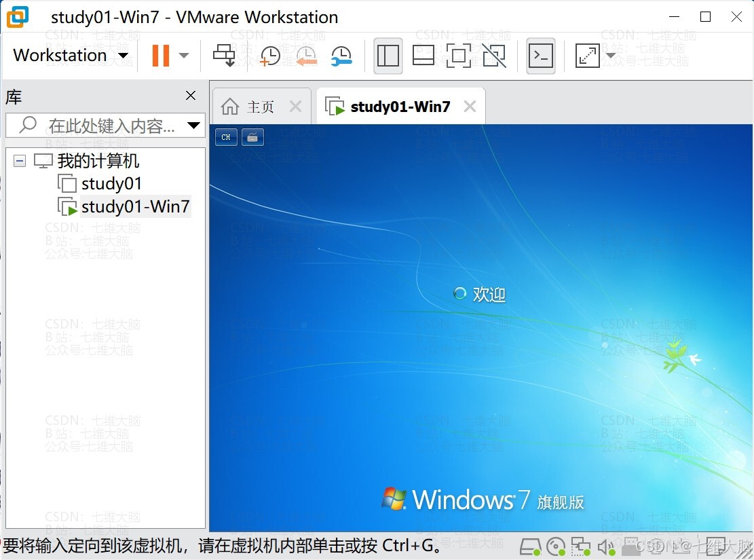Select the study01 virtual machine
This screenshot has height=560, width=754.
(x=111, y=183)
